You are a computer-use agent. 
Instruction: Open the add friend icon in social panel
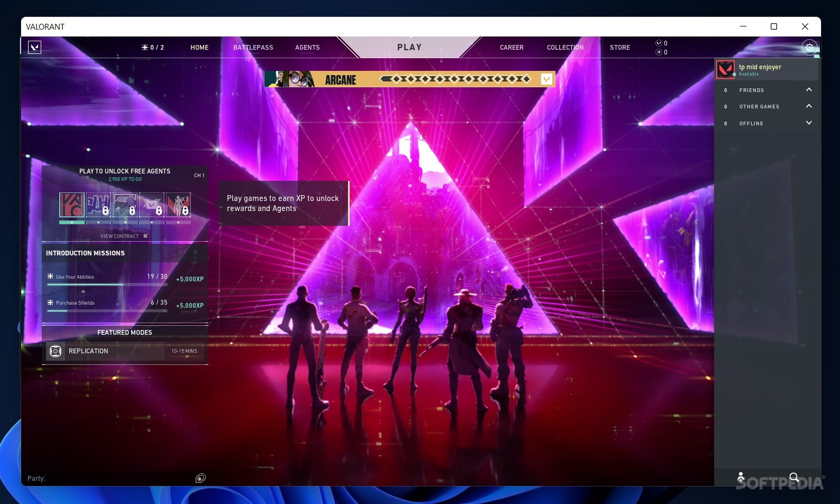(x=741, y=478)
